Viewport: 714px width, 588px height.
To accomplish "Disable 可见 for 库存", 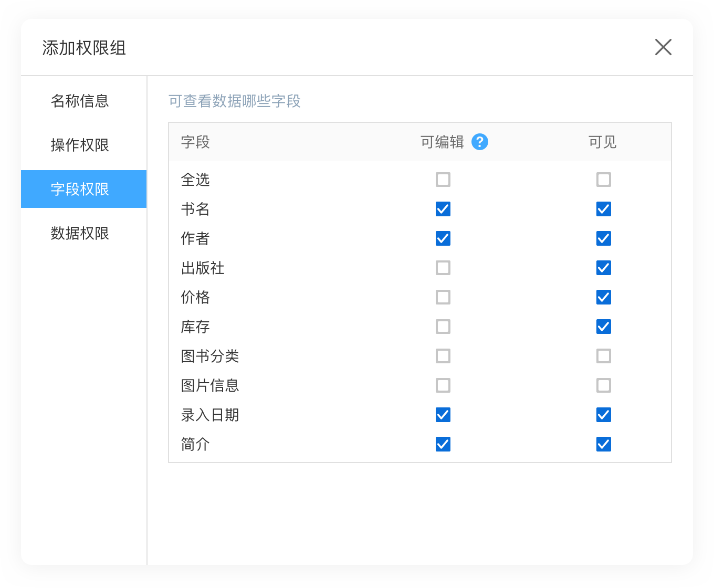I will pos(603,327).
